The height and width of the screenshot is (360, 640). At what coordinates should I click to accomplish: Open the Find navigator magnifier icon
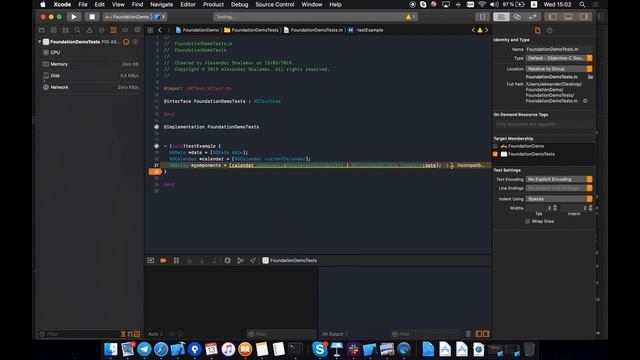click(x=77, y=30)
